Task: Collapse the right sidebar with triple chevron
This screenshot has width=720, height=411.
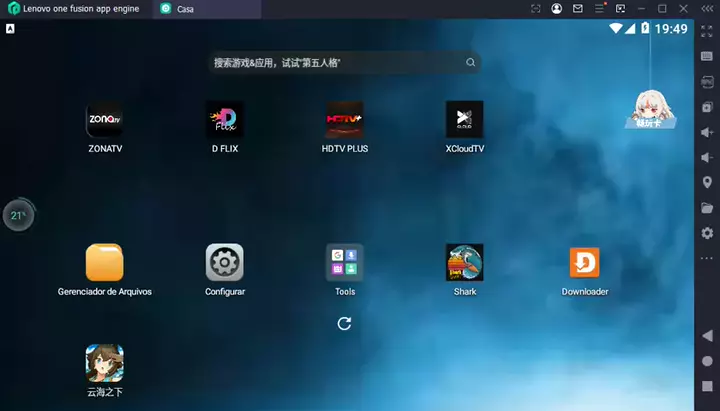Action: pyautogui.click(x=706, y=8)
